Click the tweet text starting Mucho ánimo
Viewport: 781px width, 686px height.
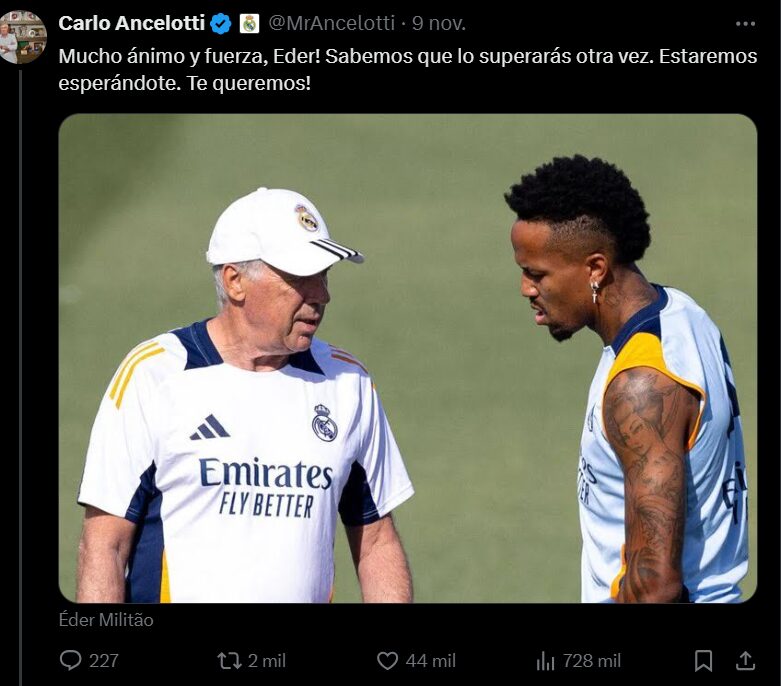click(x=408, y=70)
